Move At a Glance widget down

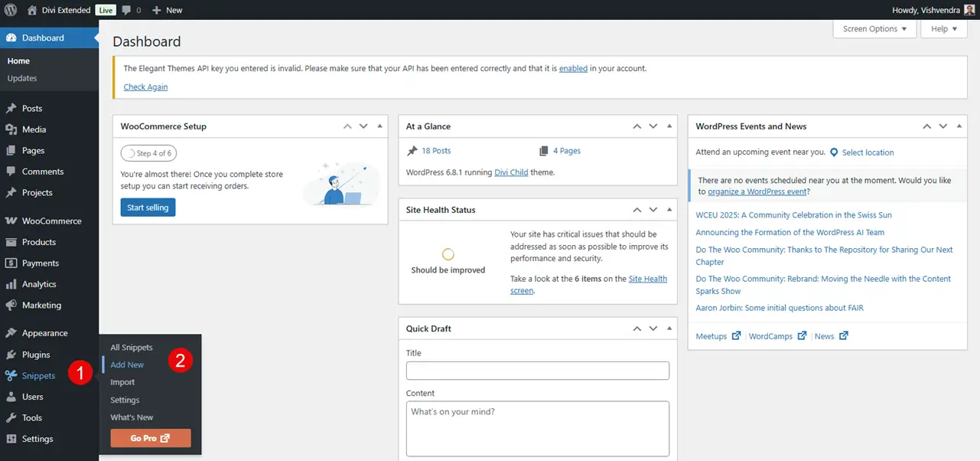point(653,126)
